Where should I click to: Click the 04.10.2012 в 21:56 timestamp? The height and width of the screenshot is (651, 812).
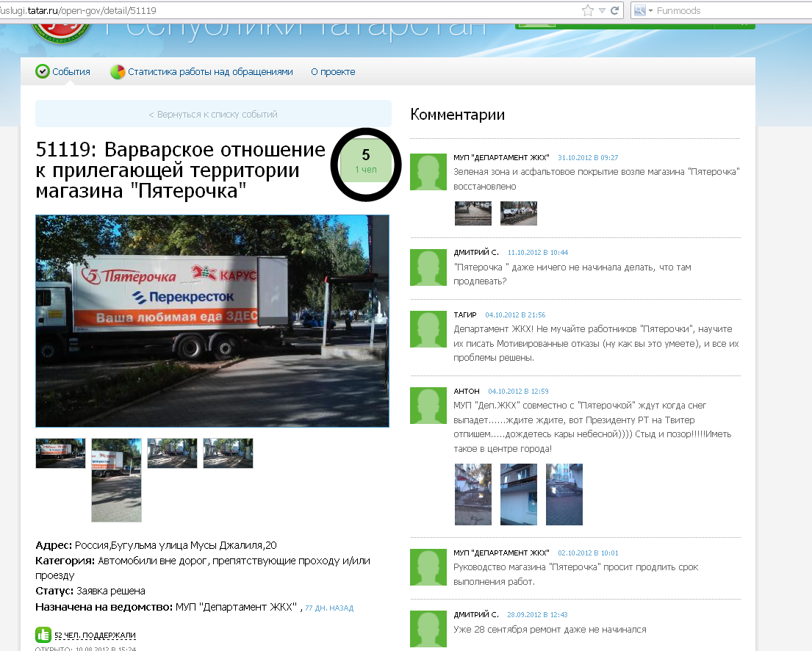(515, 315)
